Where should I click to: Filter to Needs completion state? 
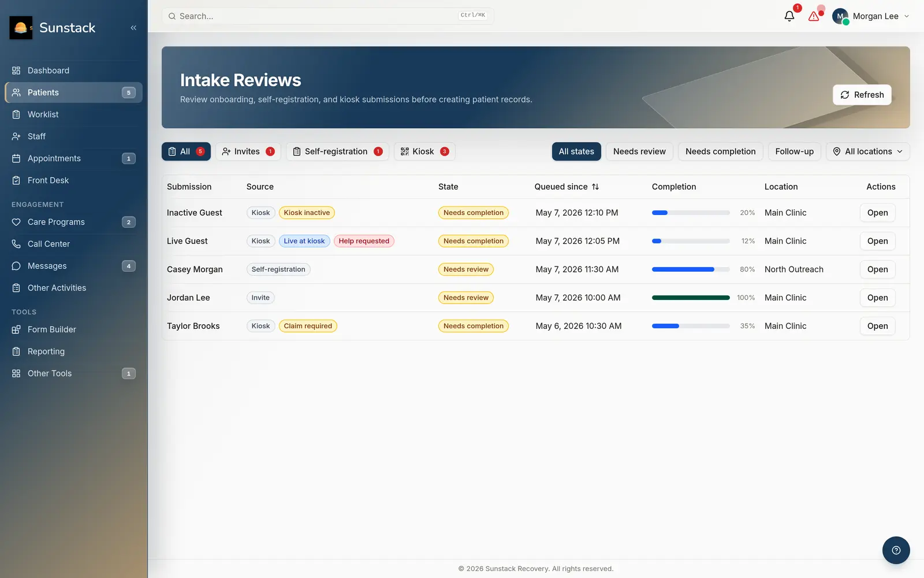pyautogui.click(x=721, y=151)
